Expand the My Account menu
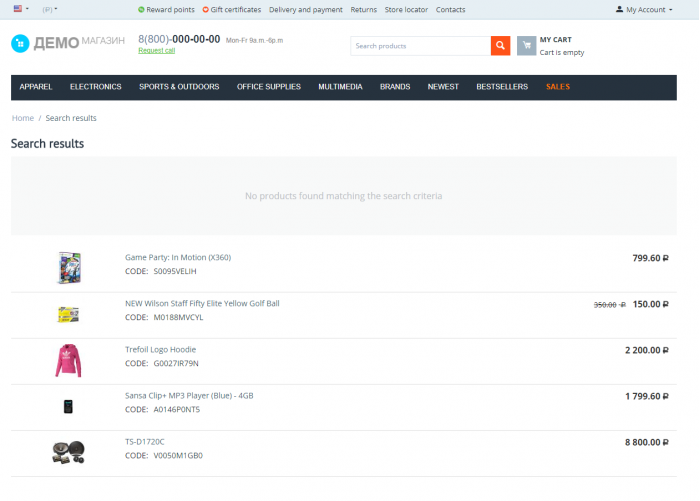 click(644, 9)
